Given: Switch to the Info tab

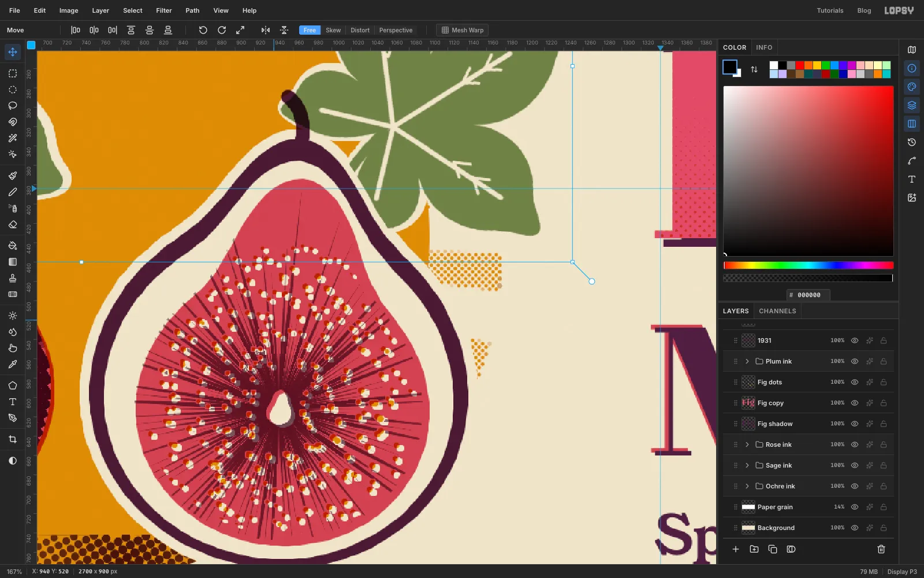Looking at the screenshot, I should 764,47.
